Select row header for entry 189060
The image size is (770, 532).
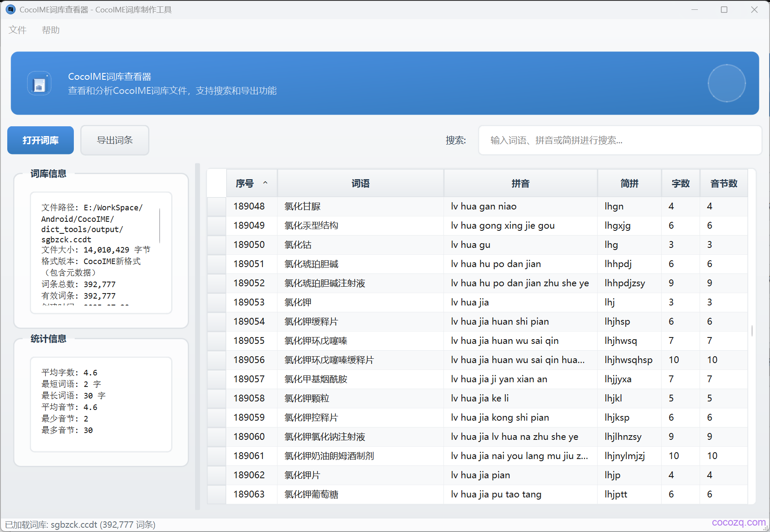[216, 437]
